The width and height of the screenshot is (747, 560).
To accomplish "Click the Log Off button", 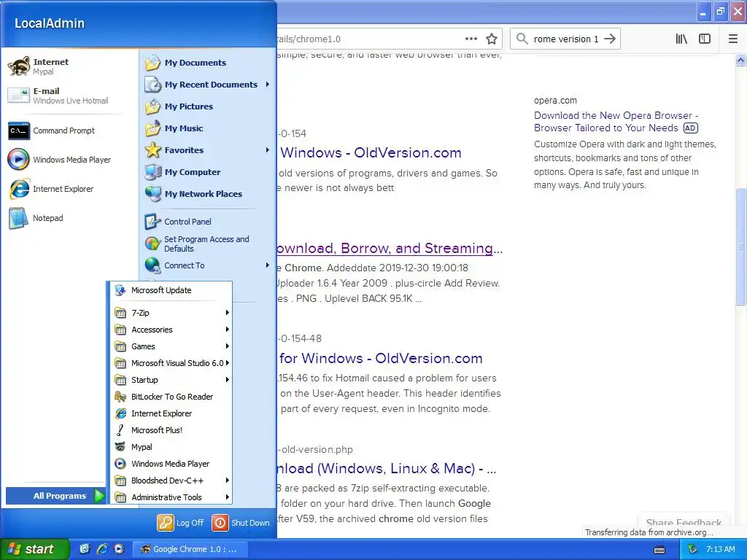I will point(181,523).
